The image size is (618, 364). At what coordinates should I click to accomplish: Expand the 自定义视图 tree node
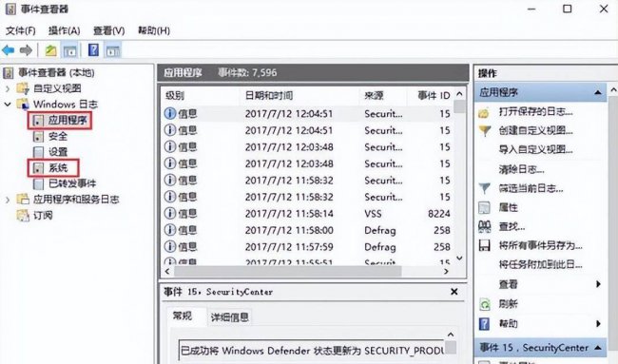coord(8,88)
